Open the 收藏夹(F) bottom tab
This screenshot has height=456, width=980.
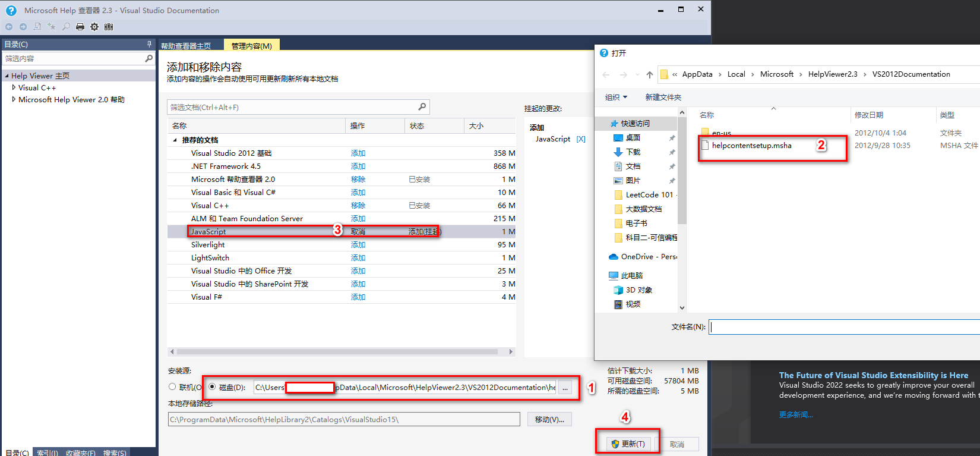(x=80, y=452)
